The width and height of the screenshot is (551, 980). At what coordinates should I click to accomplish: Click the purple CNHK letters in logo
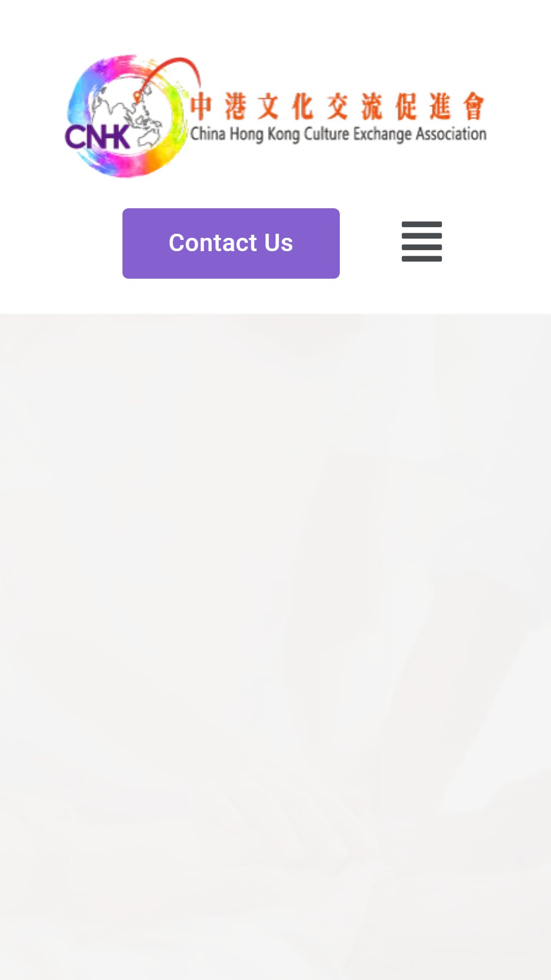(97, 137)
